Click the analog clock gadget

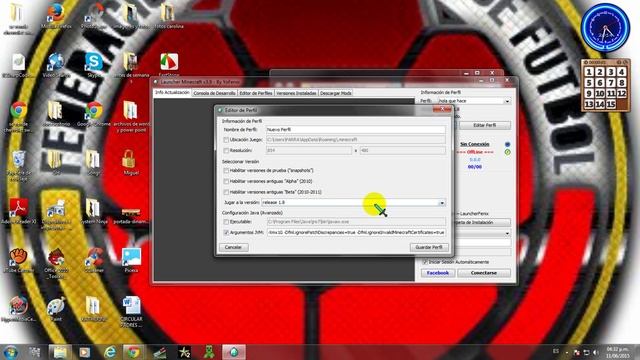605,28
